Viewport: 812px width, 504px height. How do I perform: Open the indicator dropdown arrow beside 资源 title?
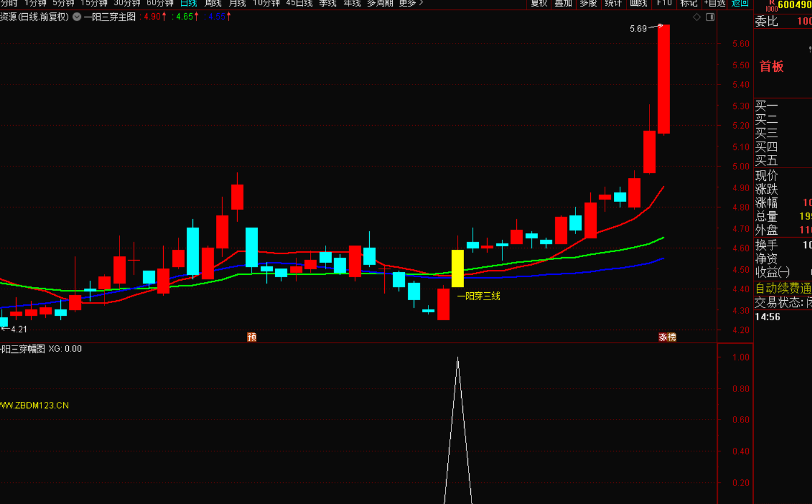click(77, 17)
